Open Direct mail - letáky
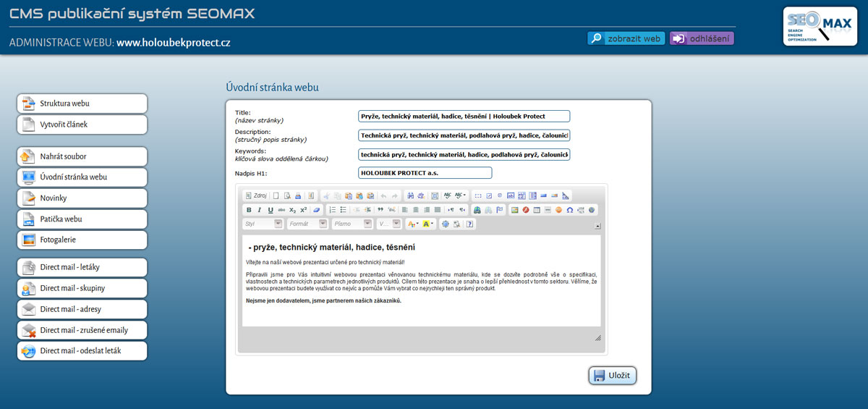The width and height of the screenshot is (868, 409). point(82,267)
